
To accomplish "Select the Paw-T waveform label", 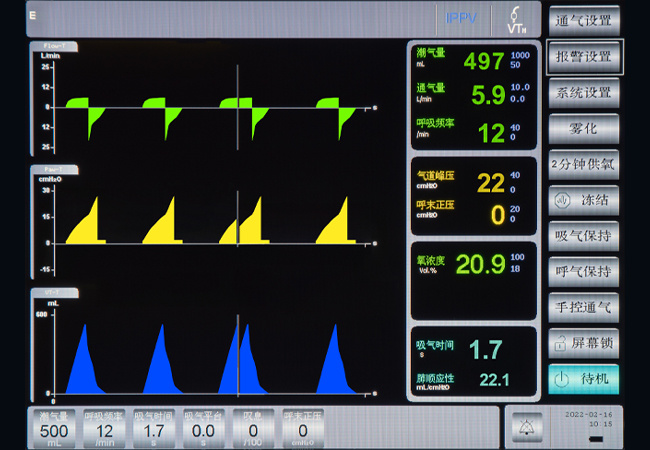I will click(x=54, y=169).
